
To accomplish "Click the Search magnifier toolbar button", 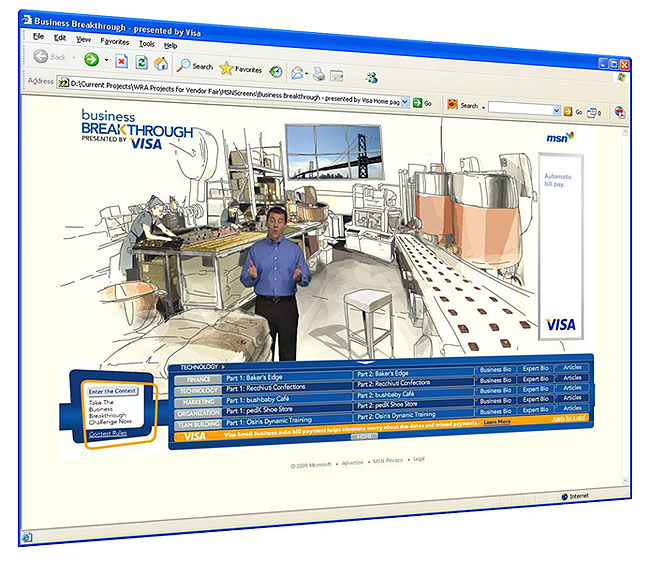I will coord(194,66).
